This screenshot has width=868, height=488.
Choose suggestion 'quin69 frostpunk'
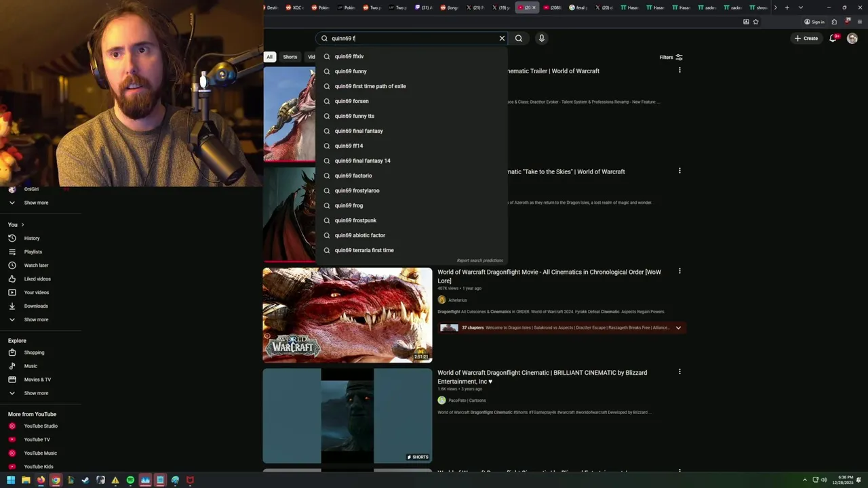412,220
